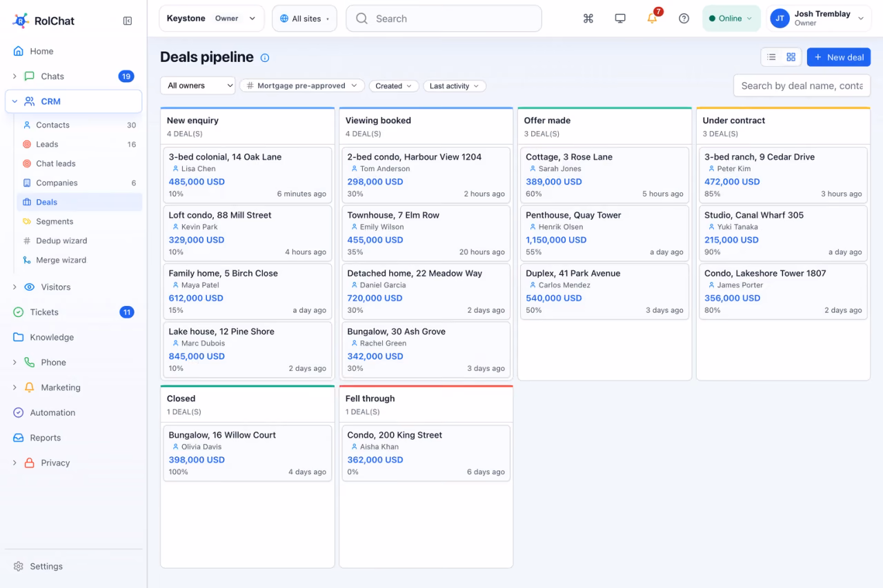Collapse the CRM section chevron
This screenshot has width=883, height=588.
[14, 101]
